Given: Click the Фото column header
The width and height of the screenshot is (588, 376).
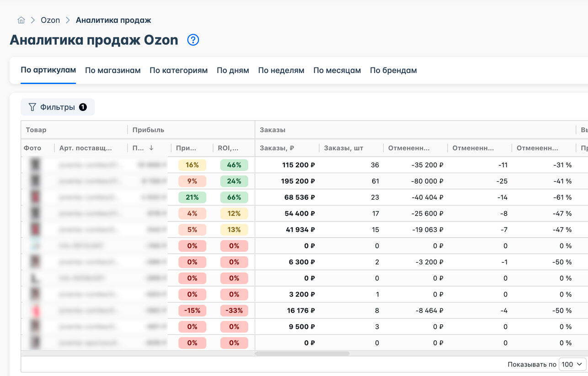Looking at the screenshot, I should tap(38, 148).
